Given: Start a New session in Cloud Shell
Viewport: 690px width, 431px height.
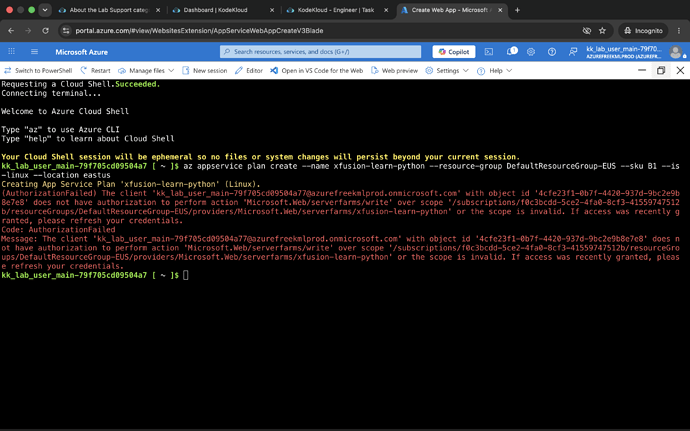Looking at the screenshot, I should click(205, 70).
